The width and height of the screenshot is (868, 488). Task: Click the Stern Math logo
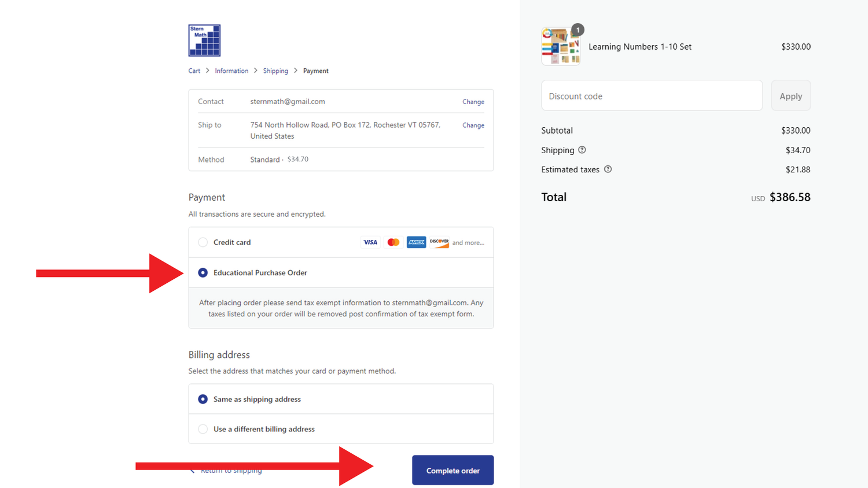pyautogui.click(x=204, y=40)
